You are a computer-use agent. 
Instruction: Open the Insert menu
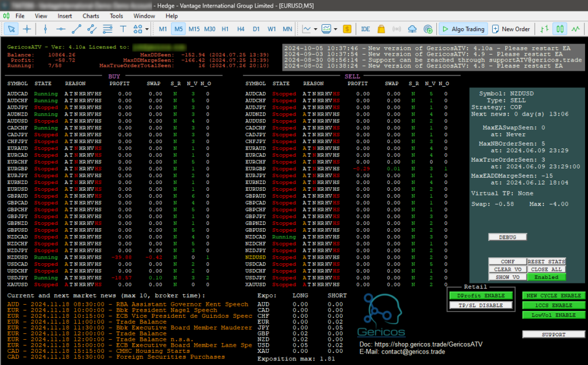coord(64,16)
